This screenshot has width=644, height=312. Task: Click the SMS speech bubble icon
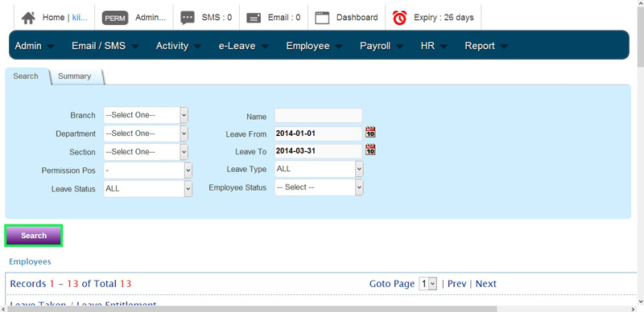click(x=188, y=18)
